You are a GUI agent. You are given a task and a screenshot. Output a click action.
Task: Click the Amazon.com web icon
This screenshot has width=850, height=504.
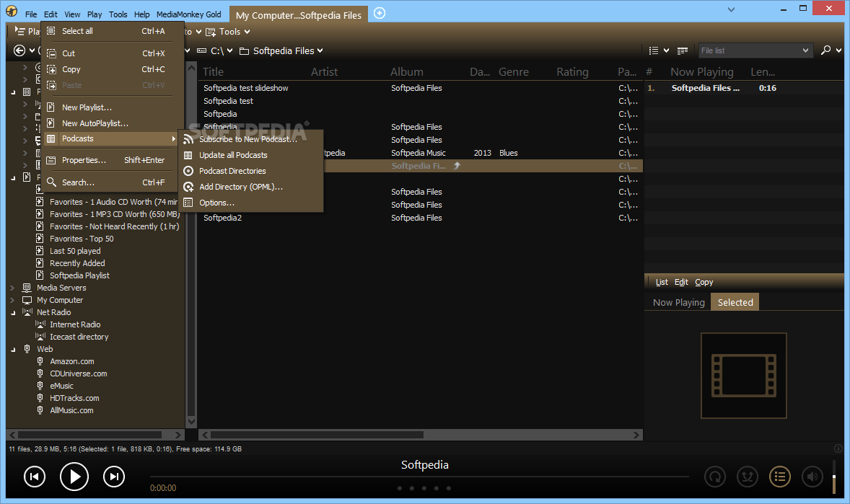click(x=40, y=361)
